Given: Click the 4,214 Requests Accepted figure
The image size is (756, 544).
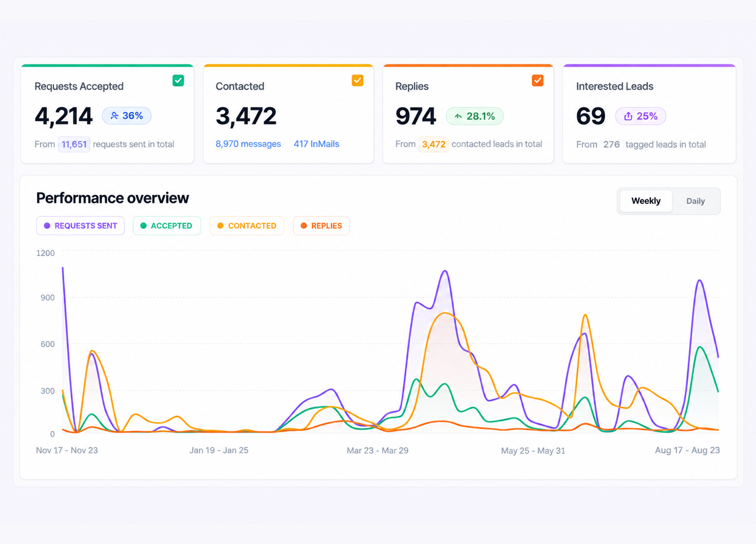Looking at the screenshot, I should click(64, 116).
